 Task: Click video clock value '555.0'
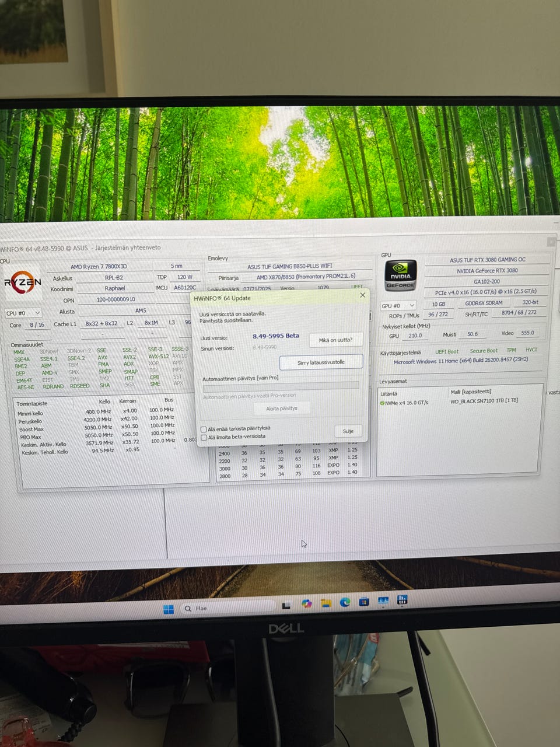pos(528,333)
